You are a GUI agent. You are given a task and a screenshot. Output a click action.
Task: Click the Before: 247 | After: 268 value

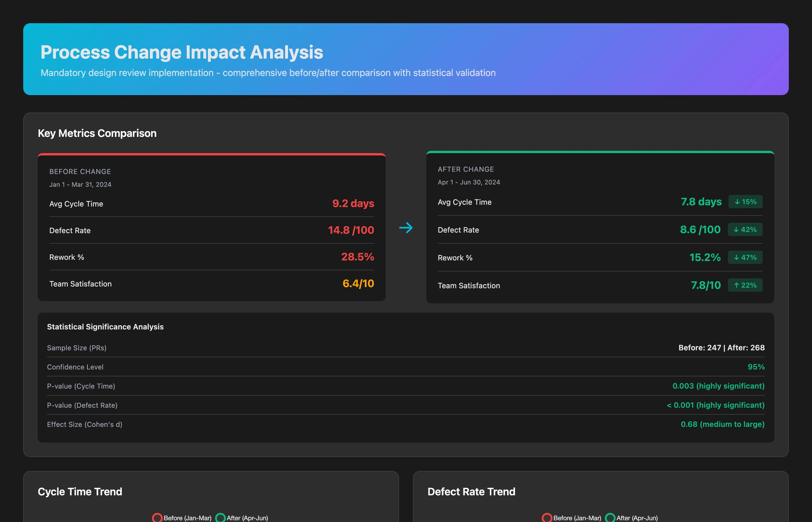722,347
